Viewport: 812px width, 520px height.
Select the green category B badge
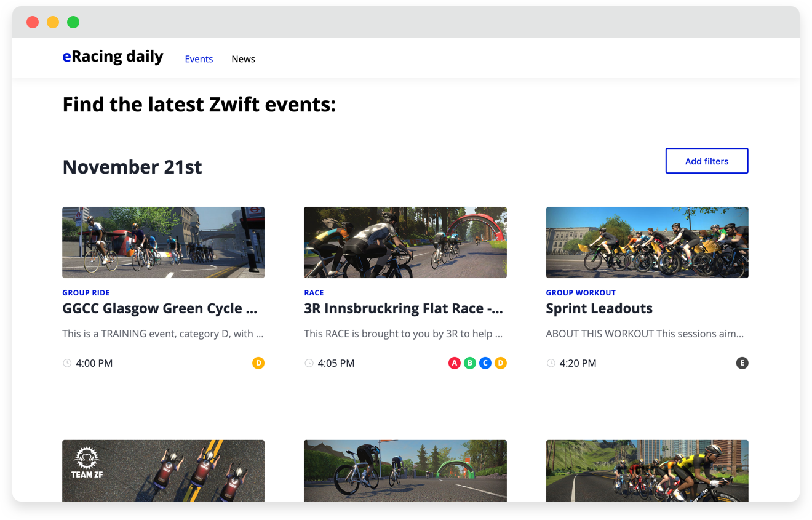470,363
